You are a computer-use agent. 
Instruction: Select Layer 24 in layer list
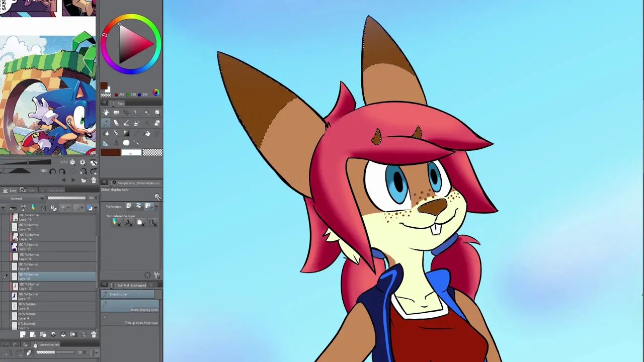(x=48, y=277)
